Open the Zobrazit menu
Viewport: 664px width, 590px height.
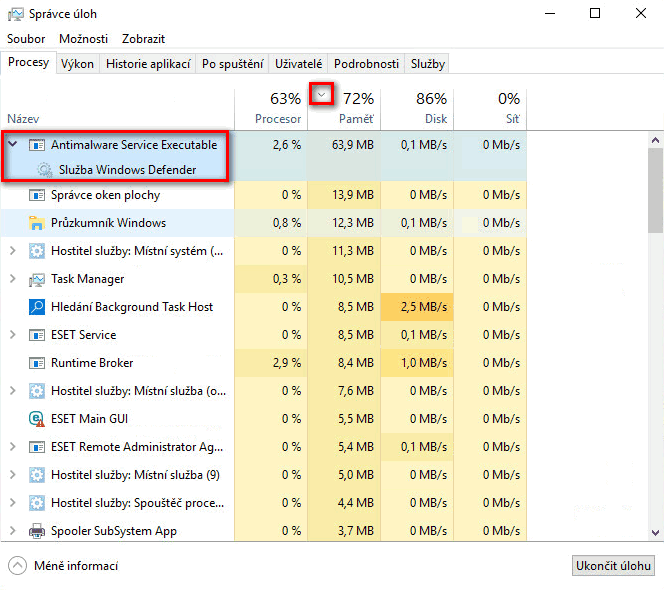click(144, 39)
